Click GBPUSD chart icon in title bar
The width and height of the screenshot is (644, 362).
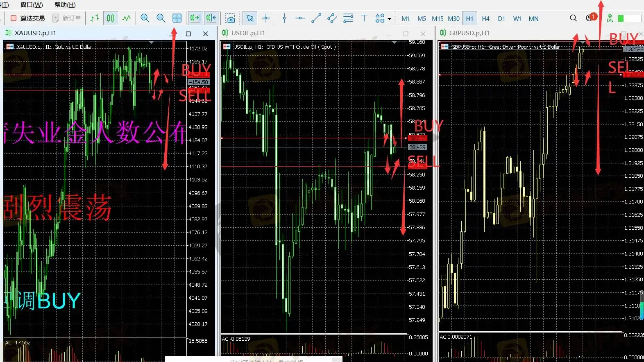click(443, 33)
